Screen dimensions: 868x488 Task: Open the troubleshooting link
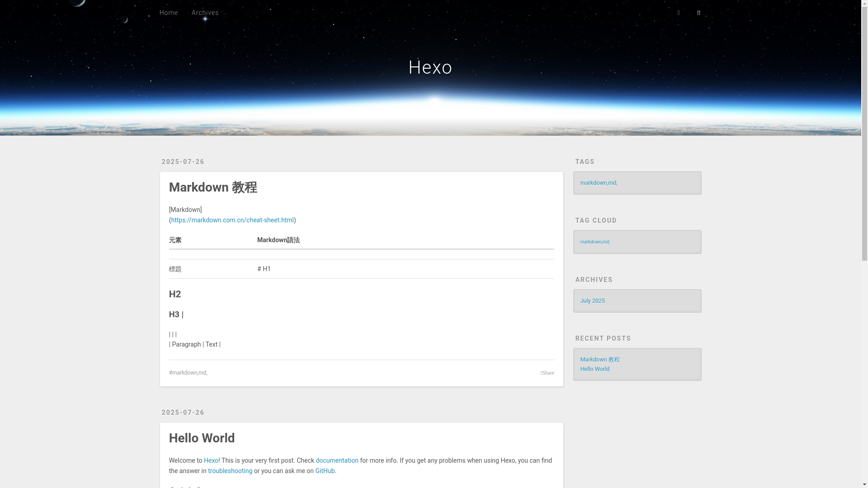tap(230, 471)
